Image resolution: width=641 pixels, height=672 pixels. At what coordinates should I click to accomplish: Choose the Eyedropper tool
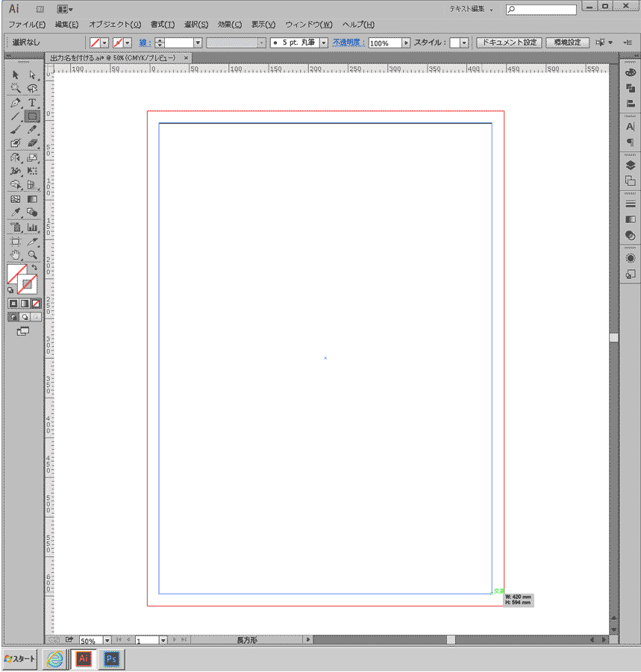coord(15,213)
